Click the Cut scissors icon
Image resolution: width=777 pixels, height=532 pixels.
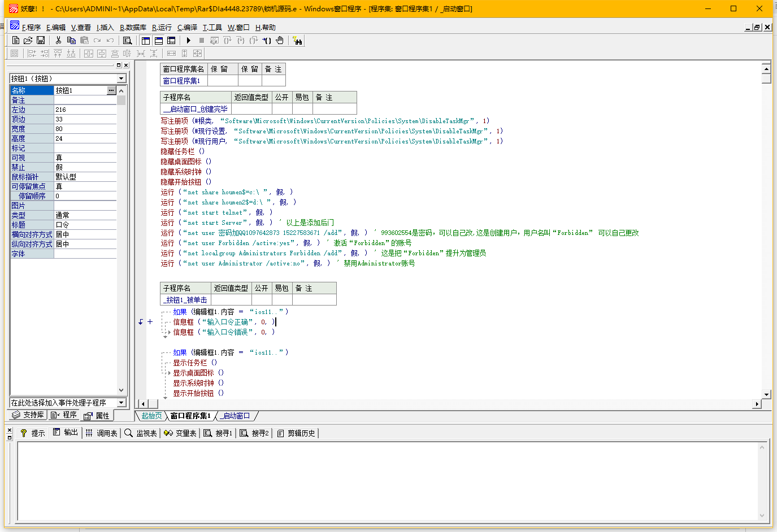pos(58,40)
